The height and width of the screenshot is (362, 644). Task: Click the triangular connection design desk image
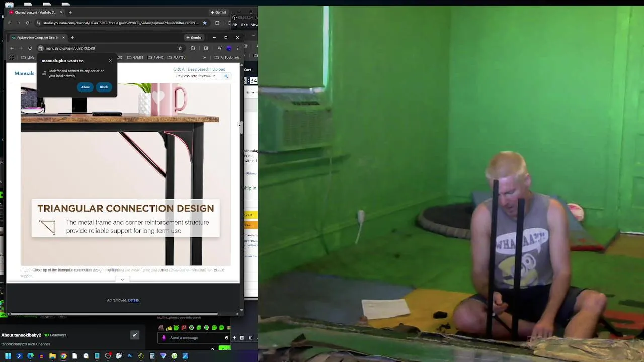(x=126, y=174)
